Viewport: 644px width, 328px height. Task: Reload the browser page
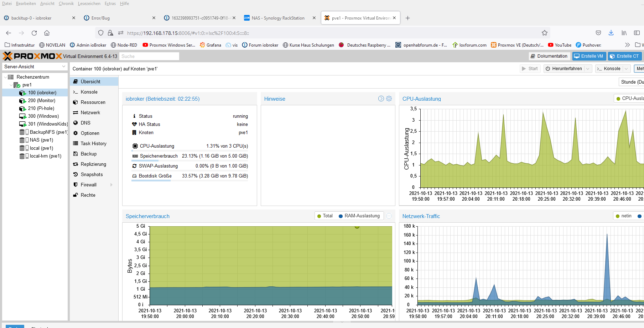pos(34,33)
